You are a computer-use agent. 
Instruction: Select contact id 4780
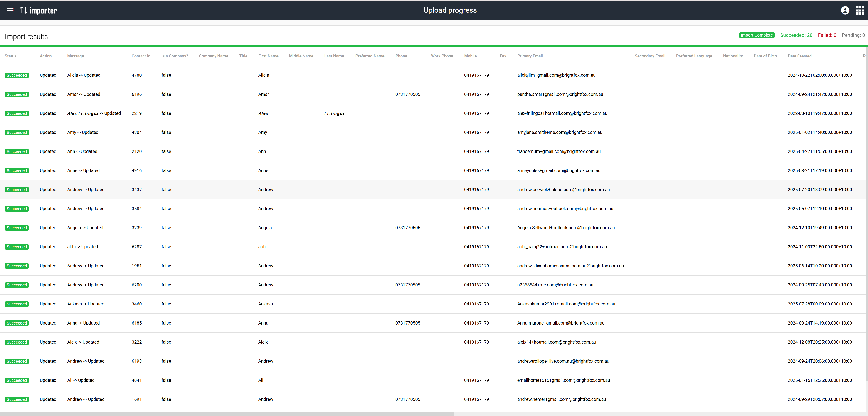pos(136,75)
